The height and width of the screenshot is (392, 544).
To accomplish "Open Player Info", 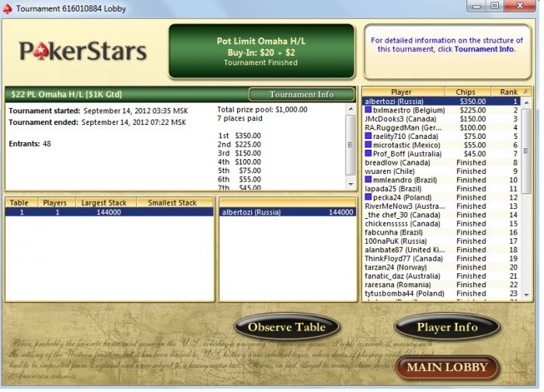I will pyautogui.click(x=447, y=327).
